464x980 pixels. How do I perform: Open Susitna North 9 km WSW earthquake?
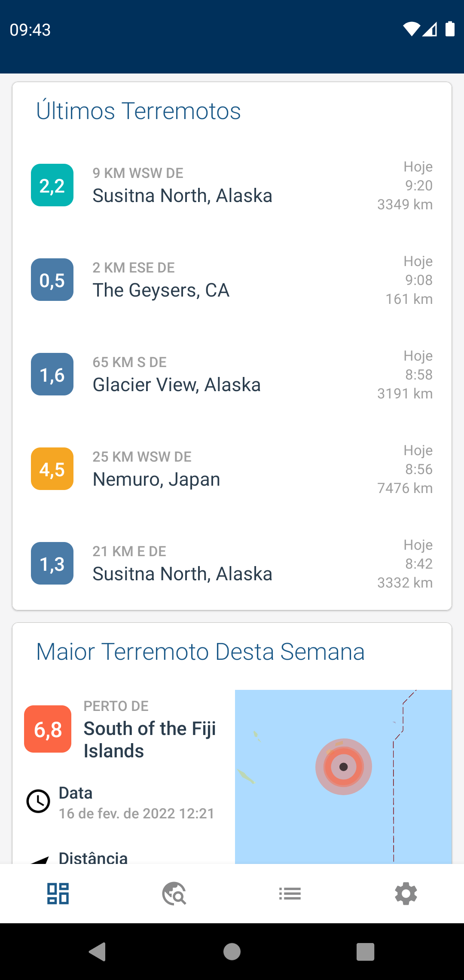pos(232,185)
